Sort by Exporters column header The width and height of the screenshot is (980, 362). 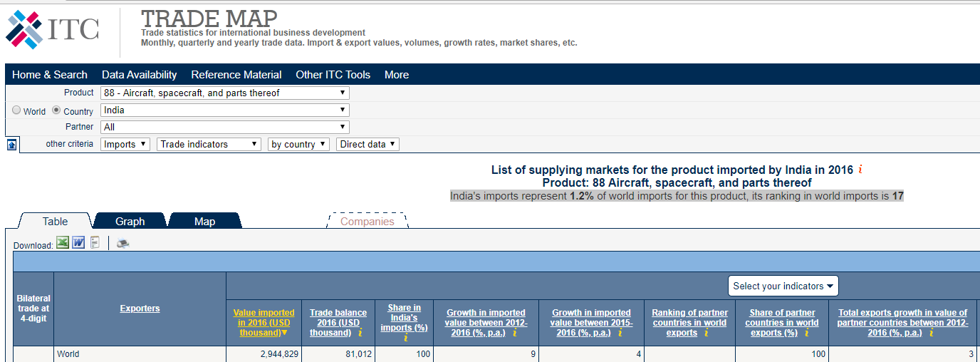[140, 309]
